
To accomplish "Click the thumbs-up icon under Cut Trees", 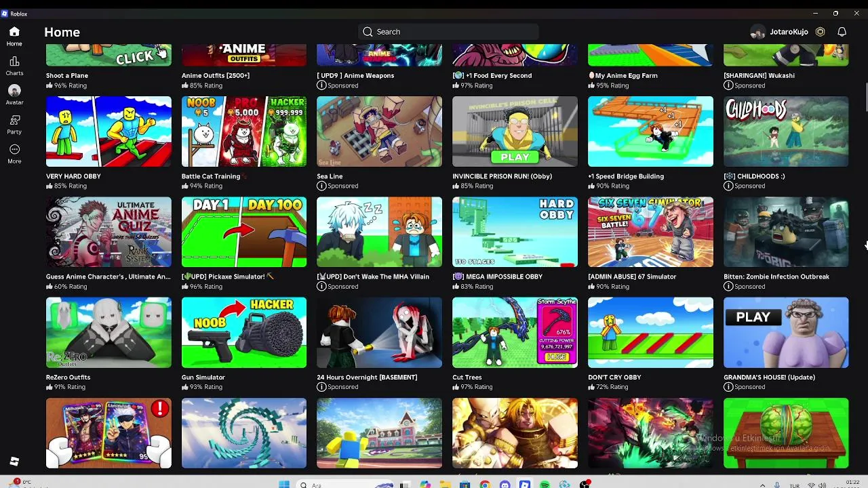I will tap(456, 386).
